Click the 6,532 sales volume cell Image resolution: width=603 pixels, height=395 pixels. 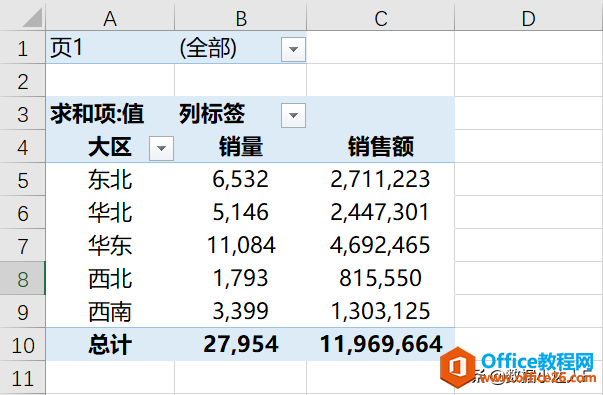coord(241,180)
